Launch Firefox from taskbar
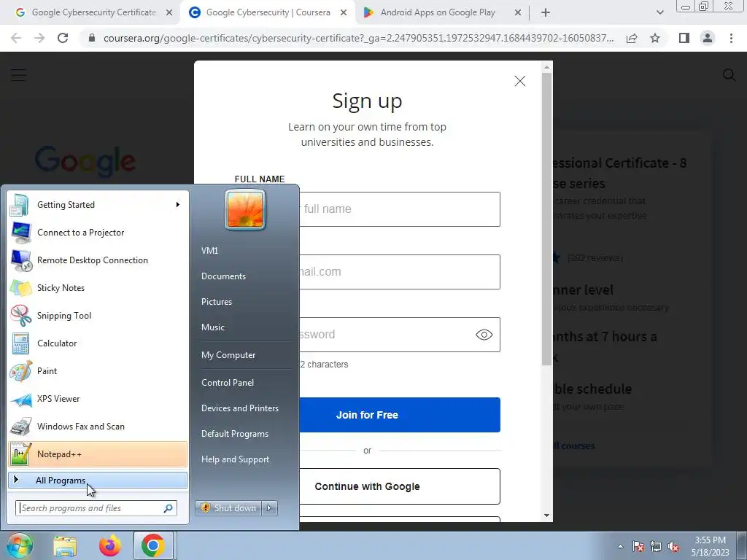Viewport: 747px width, 560px height. click(x=109, y=545)
